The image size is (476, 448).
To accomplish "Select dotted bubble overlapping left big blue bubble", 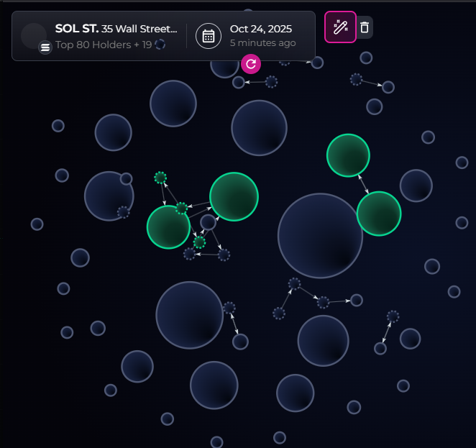I will click(123, 212).
